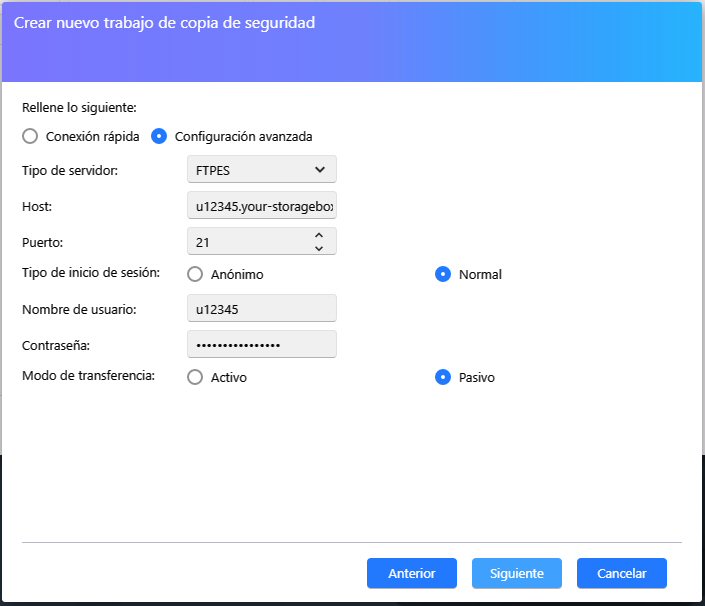Go back with the Anterior button

(x=412, y=573)
